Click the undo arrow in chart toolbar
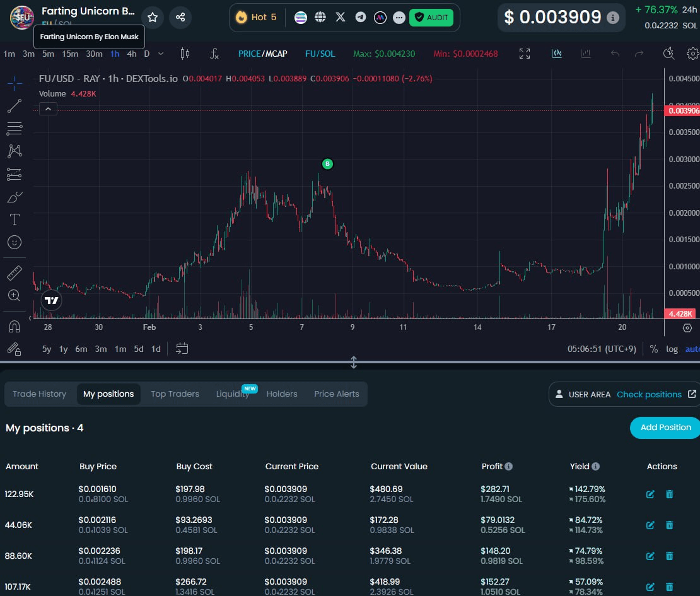The width and height of the screenshot is (700, 596). tap(615, 54)
